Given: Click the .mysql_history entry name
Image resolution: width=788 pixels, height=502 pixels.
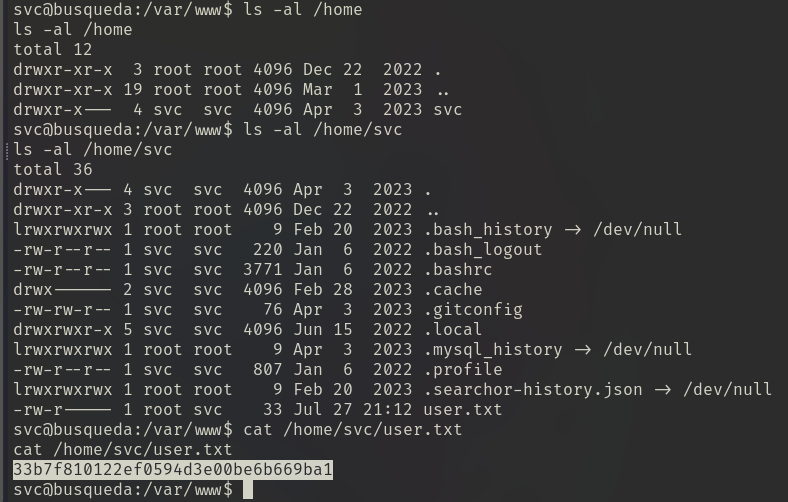Looking at the screenshot, I should click(487, 350).
